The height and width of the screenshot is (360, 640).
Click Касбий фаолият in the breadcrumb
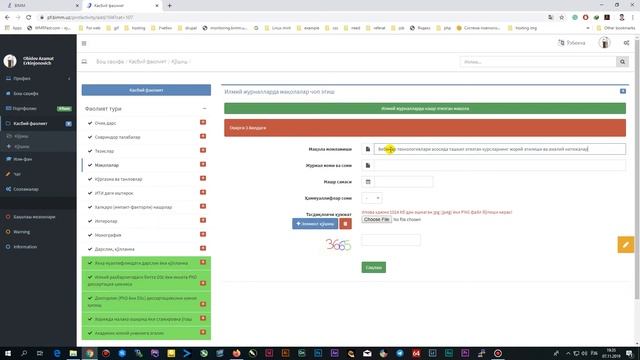click(147, 62)
